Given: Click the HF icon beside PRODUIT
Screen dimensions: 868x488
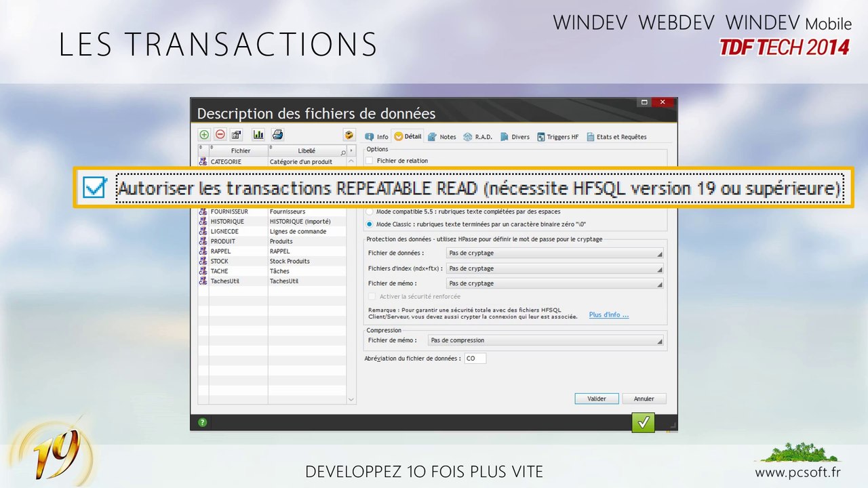Looking at the screenshot, I should pyautogui.click(x=203, y=241).
